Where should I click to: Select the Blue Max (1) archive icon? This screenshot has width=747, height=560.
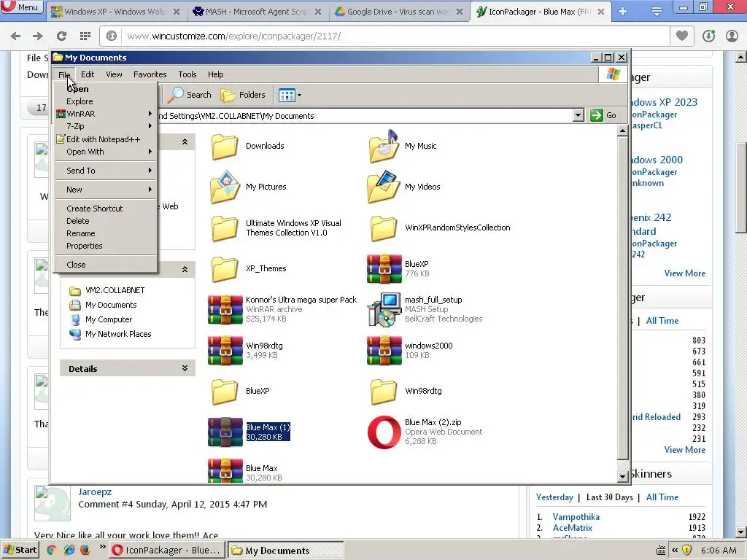[225, 432]
